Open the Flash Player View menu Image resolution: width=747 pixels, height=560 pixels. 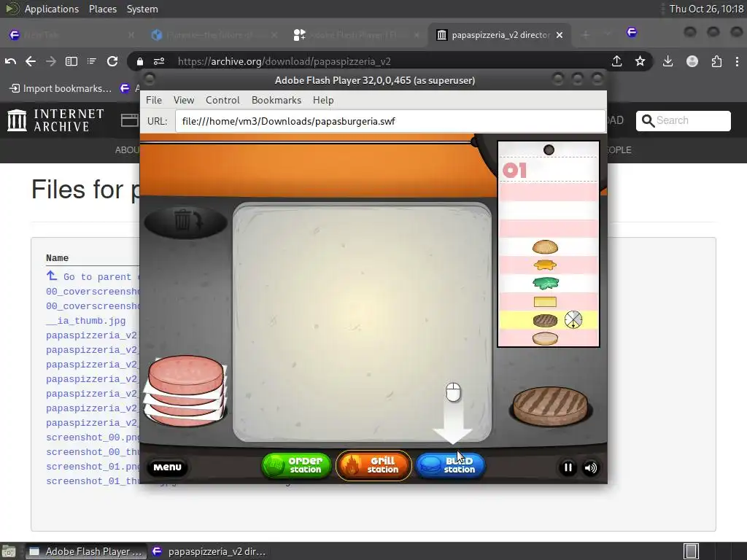point(183,100)
